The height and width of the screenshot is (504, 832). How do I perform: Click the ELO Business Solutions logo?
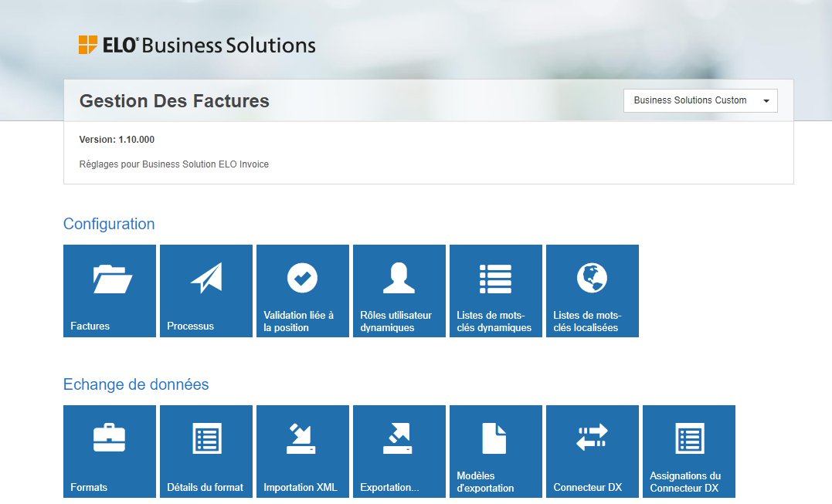(197, 45)
